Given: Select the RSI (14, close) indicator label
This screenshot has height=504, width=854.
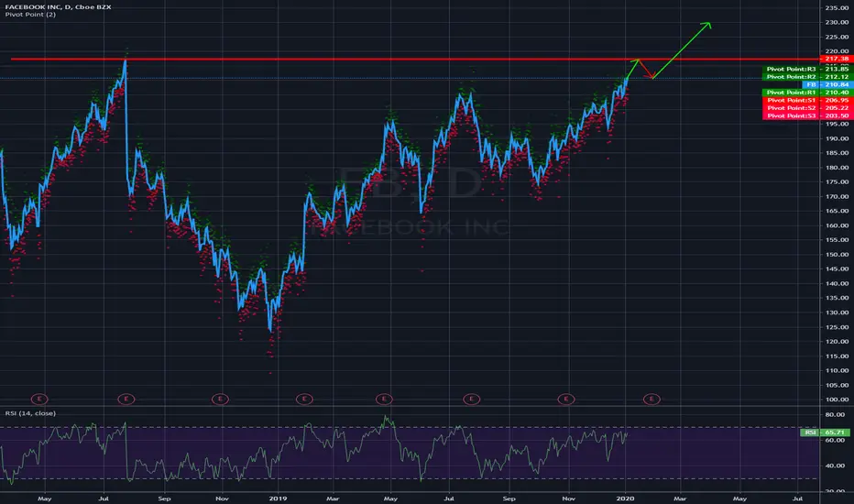Looking at the screenshot, I should tap(30, 413).
